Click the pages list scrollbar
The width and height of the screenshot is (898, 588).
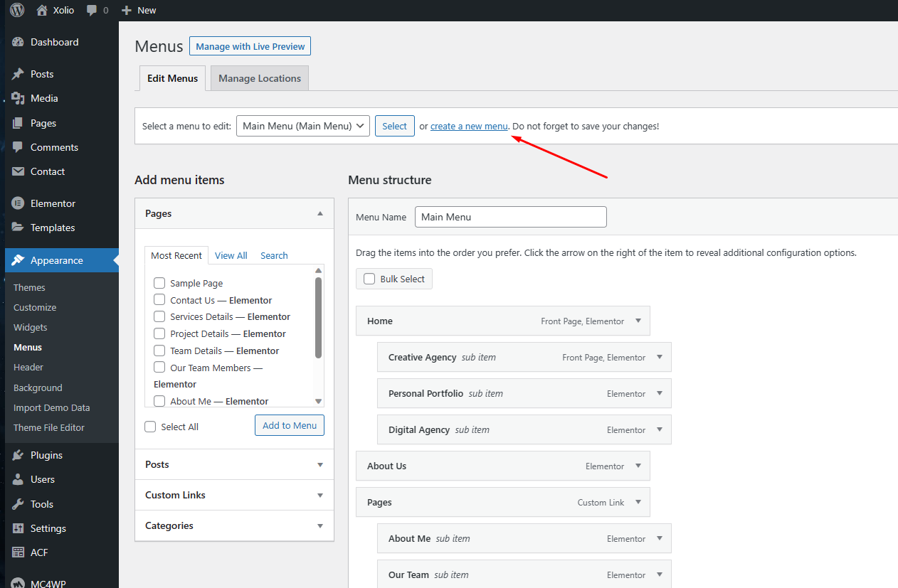(x=318, y=316)
